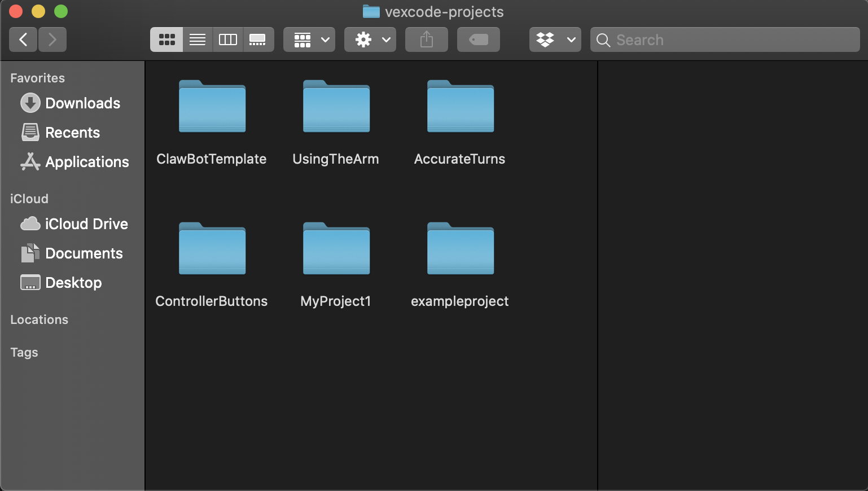The width and height of the screenshot is (868, 491).
Task: Switch to list view
Action: pyautogui.click(x=197, y=40)
